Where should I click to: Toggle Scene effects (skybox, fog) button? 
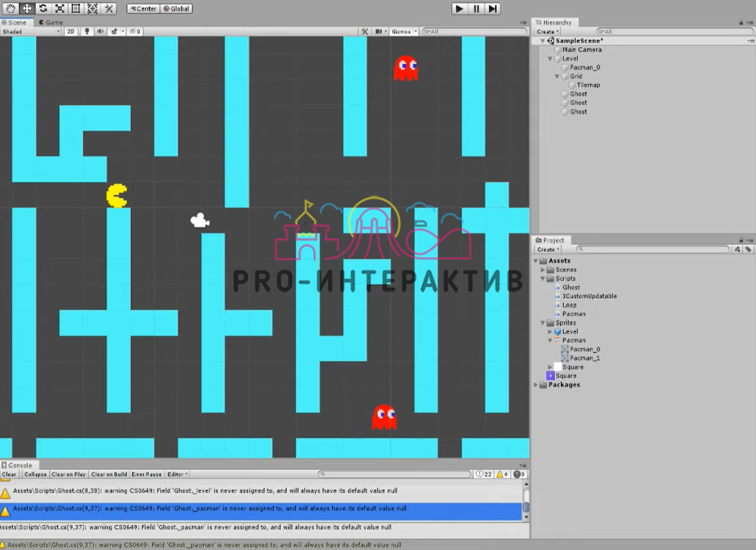pos(114,31)
